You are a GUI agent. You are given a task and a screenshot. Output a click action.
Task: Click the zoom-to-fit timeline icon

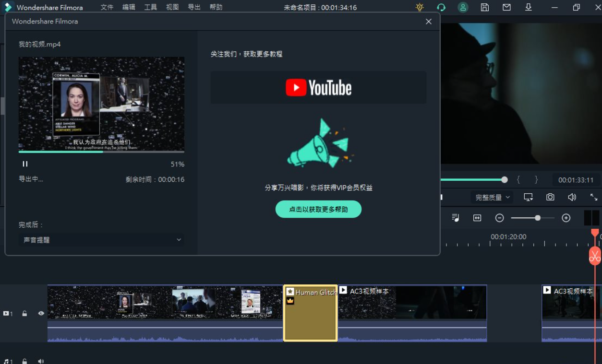click(477, 218)
